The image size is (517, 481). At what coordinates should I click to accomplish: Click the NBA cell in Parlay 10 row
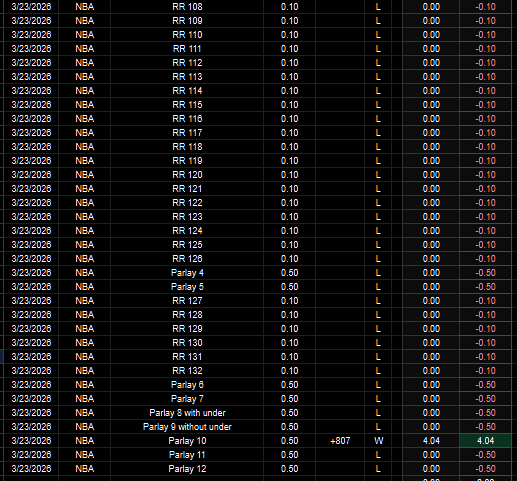coord(85,441)
